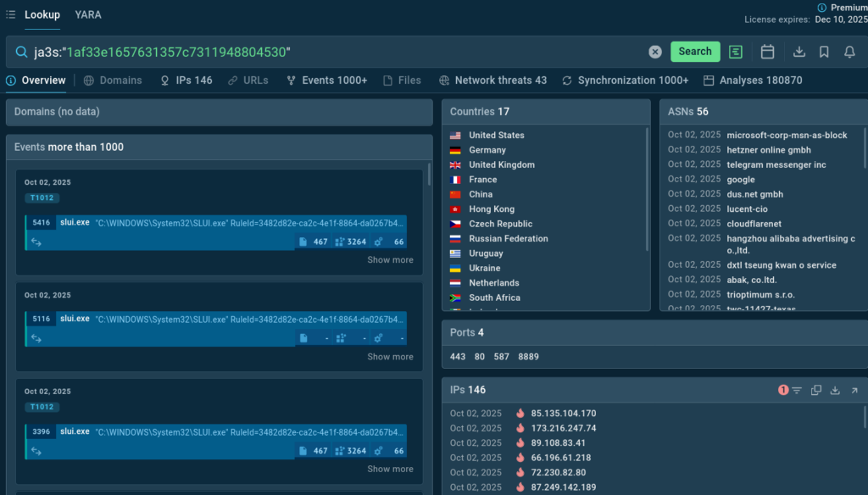The image size is (868, 495).
Task: Click the clear search query X icon
Action: (x=655, y=52)
